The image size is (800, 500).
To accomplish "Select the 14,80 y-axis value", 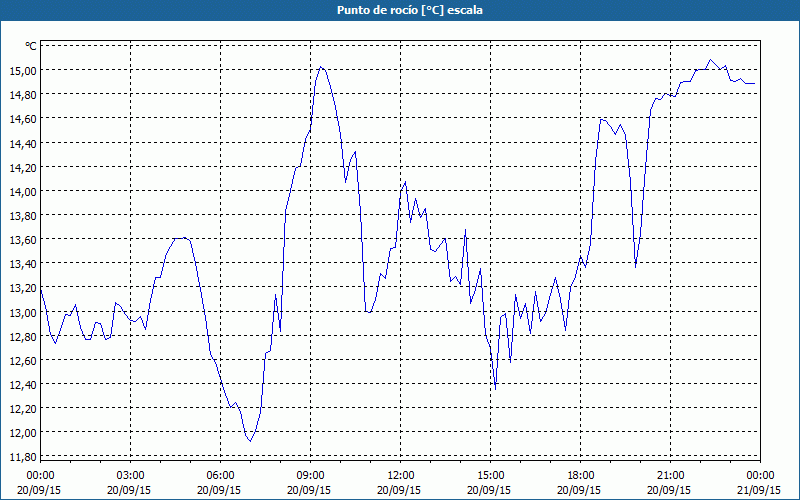I will pyautogui.click(x=23, y=95).
